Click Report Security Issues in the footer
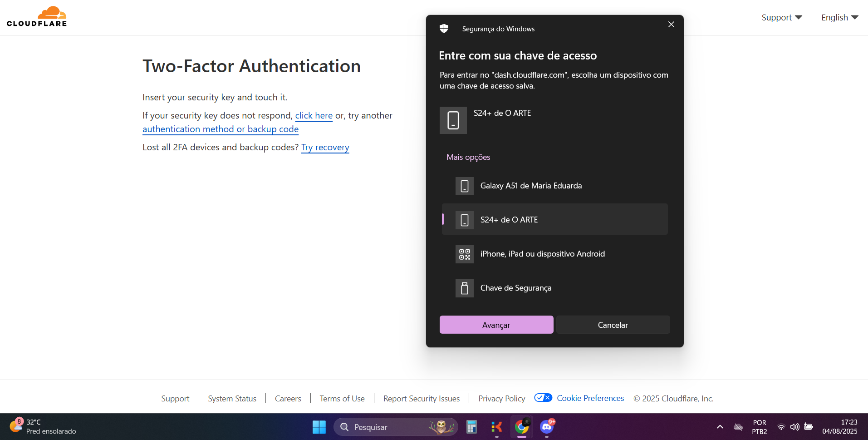The image size is (868, 440). [422, 399]
